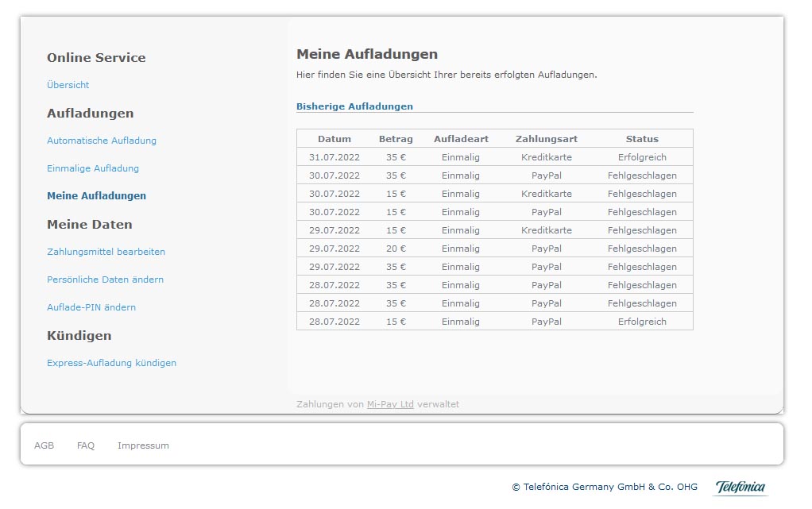
Task: Open the Übersicht link in the sidebar
Action: point(68,85)
